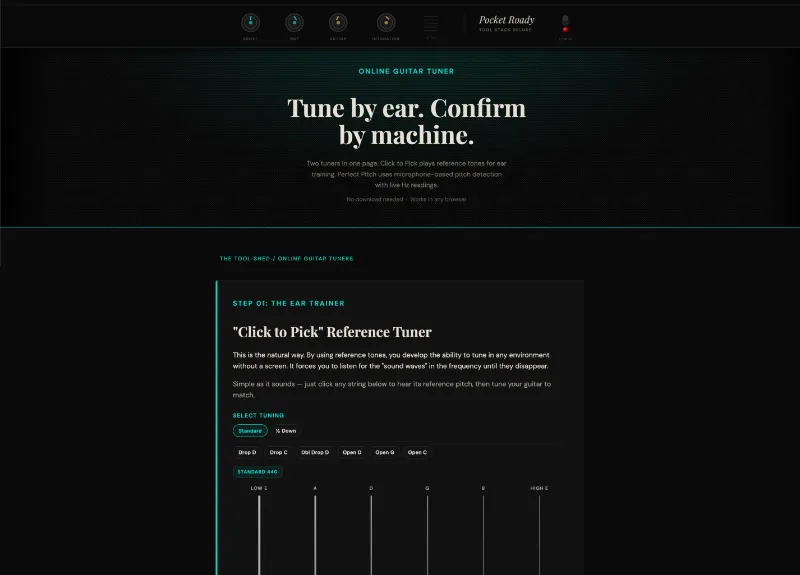Screen dimensions: 800x575
Task: Flip the power switch with red LED
Action: (x=565, y=23)
